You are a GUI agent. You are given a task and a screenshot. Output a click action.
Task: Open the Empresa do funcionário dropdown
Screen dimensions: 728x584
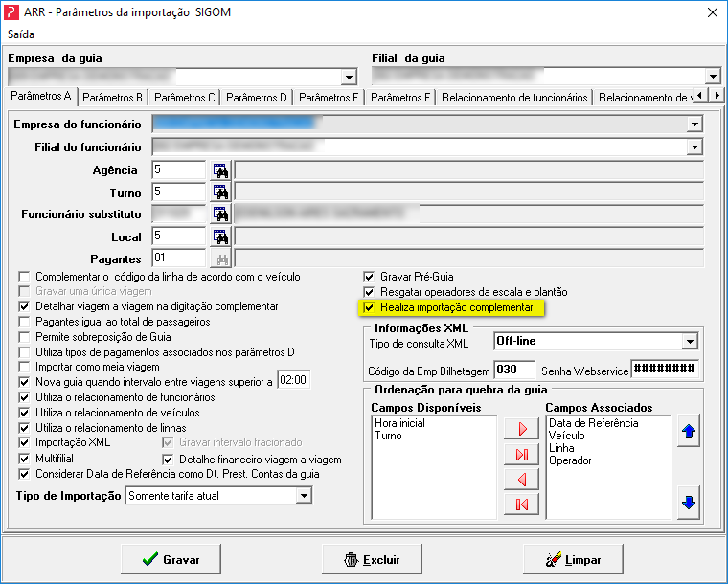694,124
